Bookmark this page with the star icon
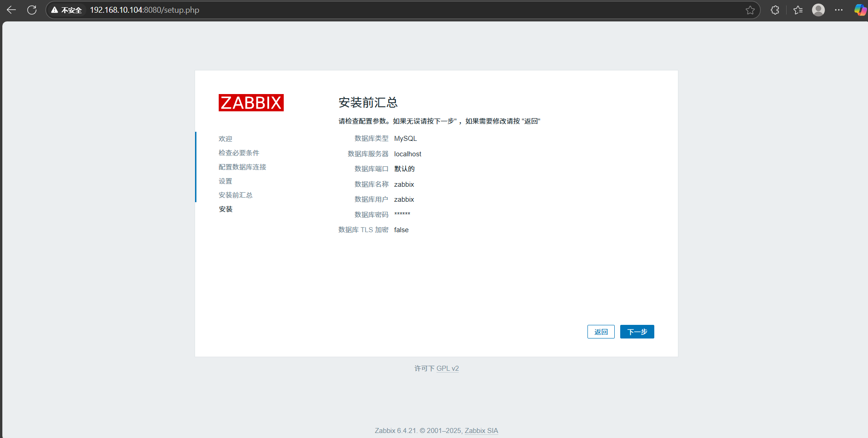This screenshot has width=868, height=438. [x=750, y=10]
